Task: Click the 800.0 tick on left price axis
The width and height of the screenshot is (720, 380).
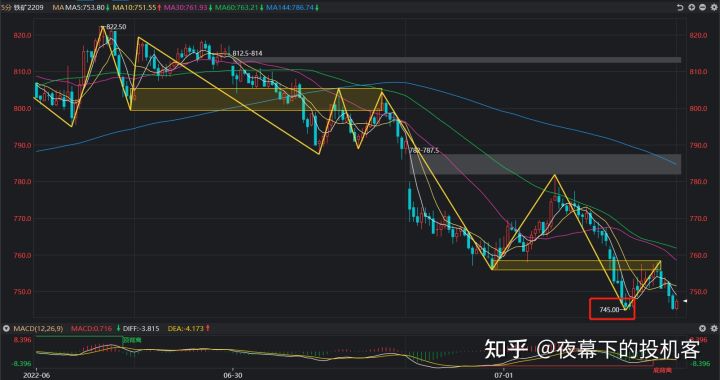Action: 22,109
